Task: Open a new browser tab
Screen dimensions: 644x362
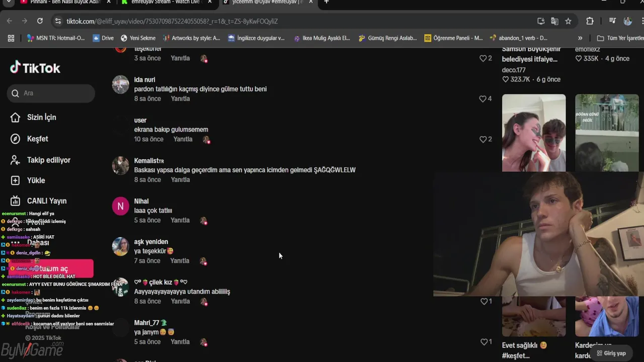Action: pyautogui.click(x=327, y=3)
